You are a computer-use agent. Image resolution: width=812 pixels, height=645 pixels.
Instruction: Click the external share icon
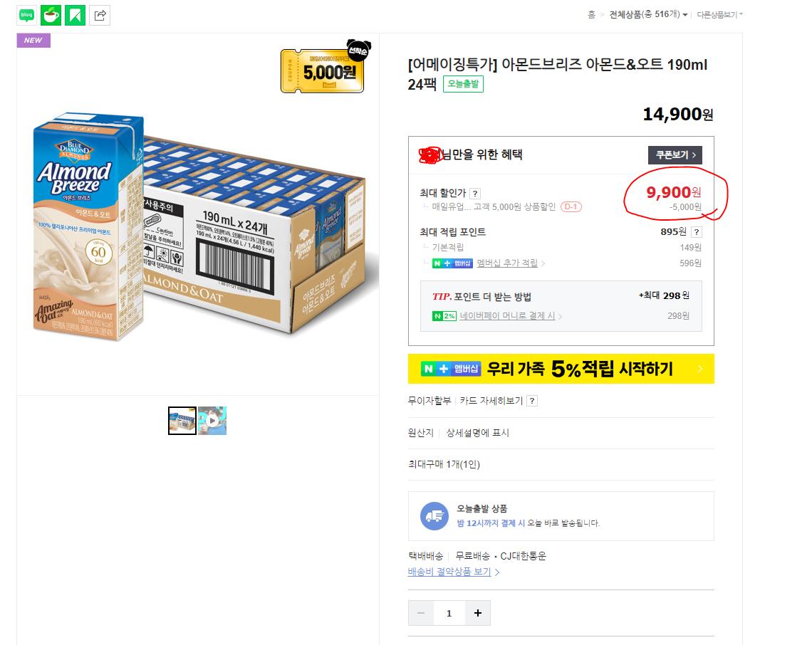pos(100,14)
